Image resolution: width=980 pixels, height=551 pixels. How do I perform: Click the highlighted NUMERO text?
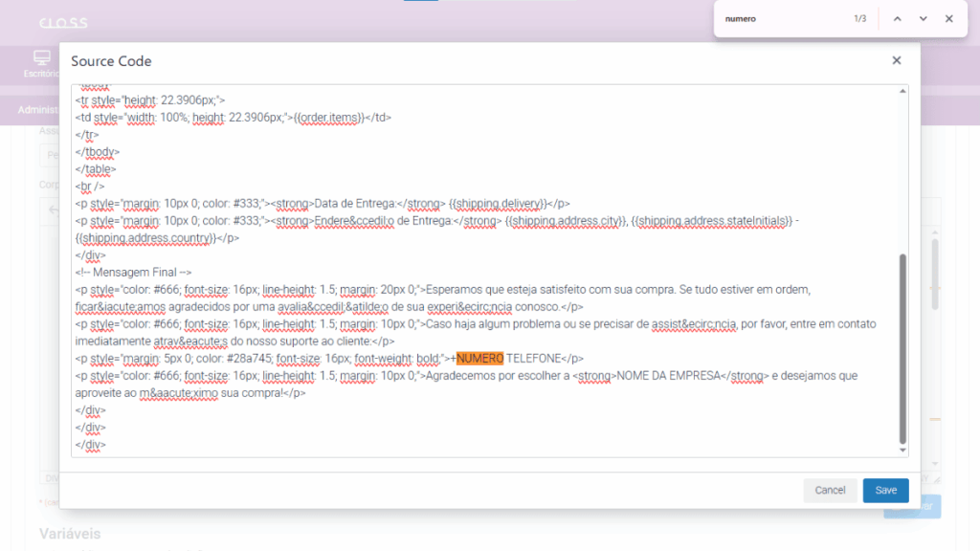pos(479,359)
